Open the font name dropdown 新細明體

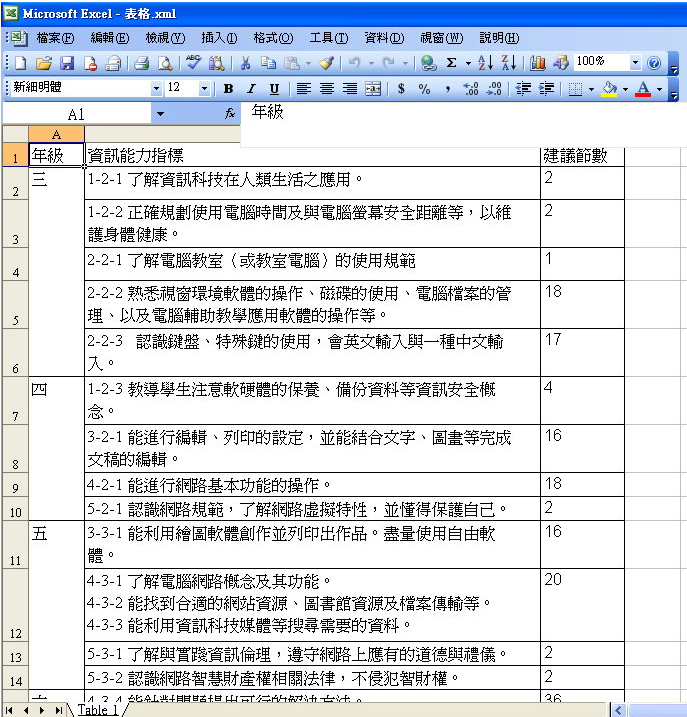click(x=156, y=88)
